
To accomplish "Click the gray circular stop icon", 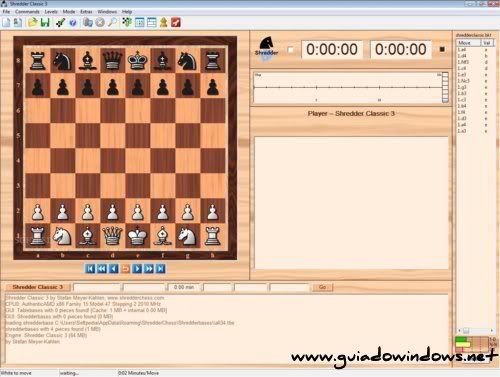I will [x=100, y=23].
